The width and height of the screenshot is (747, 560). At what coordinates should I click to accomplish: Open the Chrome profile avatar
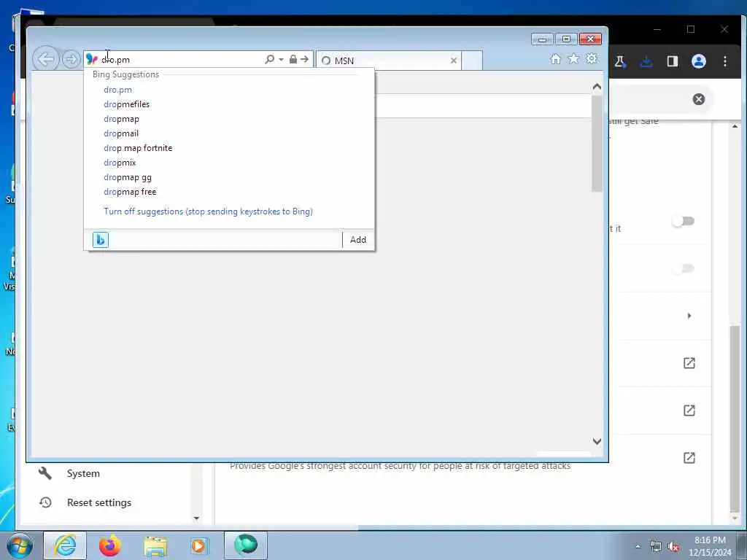(x=698, y=61)
